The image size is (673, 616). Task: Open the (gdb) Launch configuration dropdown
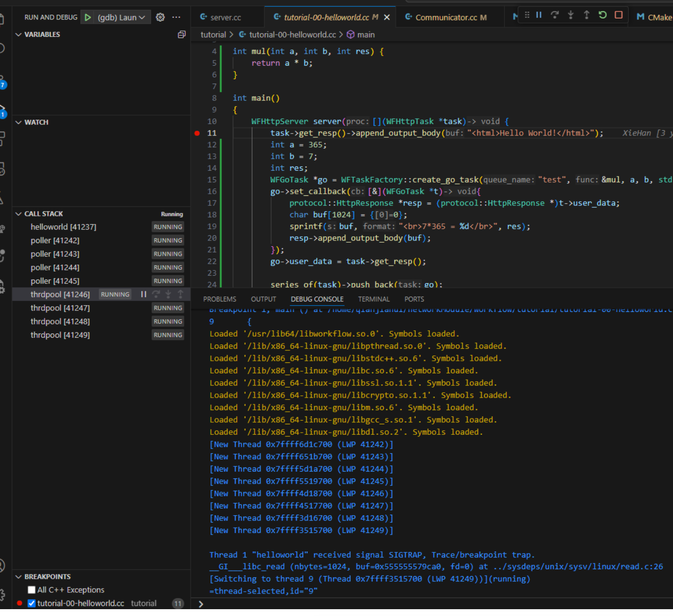[x=121, y=17]
